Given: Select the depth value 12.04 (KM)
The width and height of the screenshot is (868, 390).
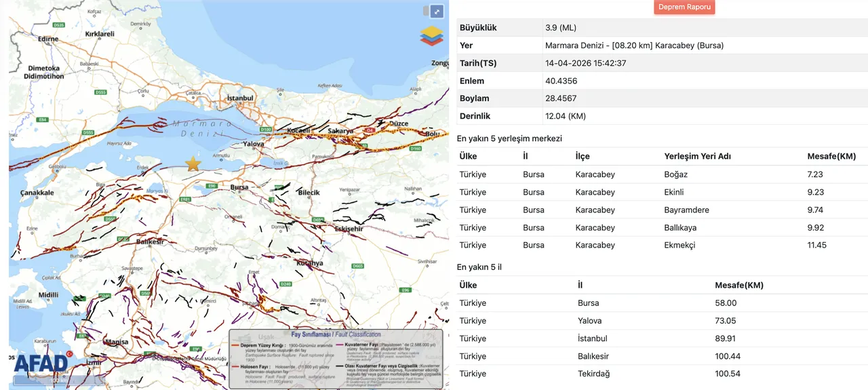Looking at the screenshot, I should pos(566,116).
